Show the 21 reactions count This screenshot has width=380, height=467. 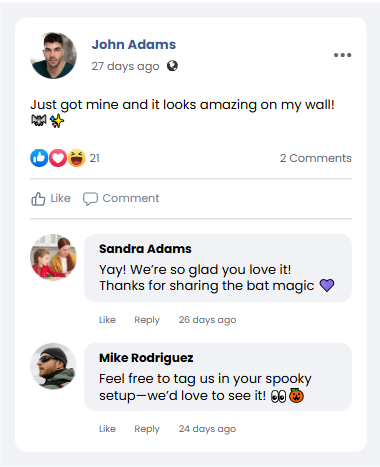click(x=95, y=158)
